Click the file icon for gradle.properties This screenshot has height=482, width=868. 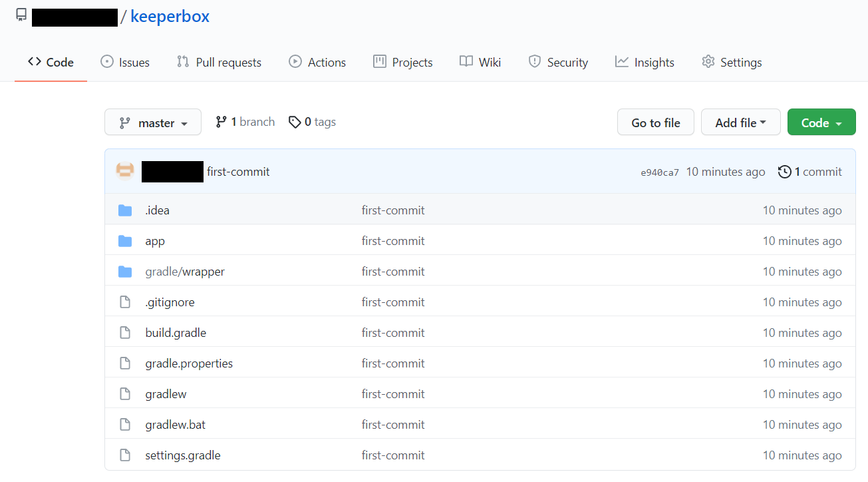(125, 363)
